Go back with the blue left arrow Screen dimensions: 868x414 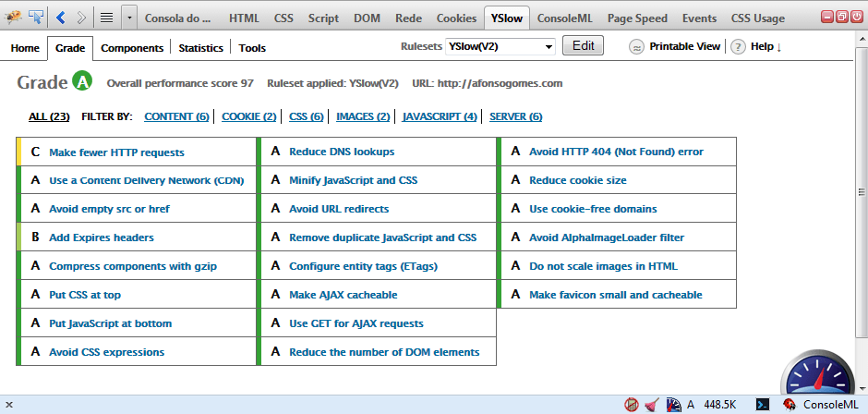[61, 18]
